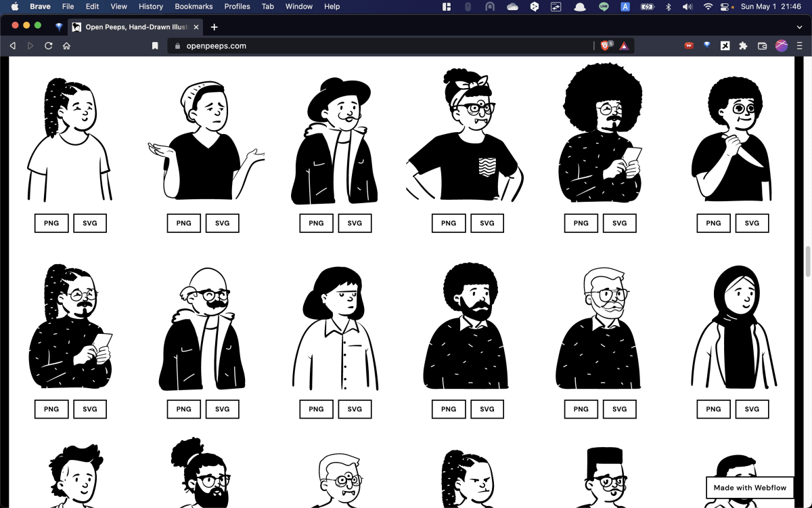The width and height of the screenshot is (812, 508).
Task: Click the red fast-forward extension icon
Action: [x=689, y=46]
